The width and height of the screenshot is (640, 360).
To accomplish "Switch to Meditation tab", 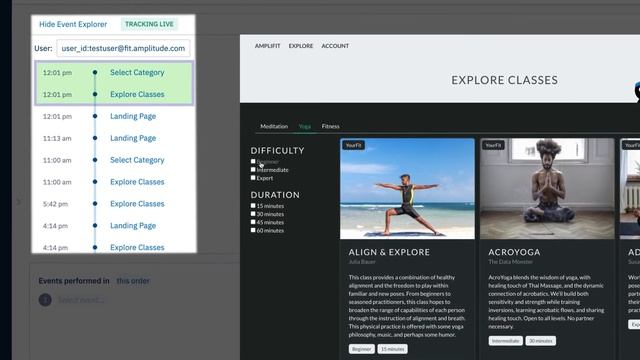I will click(274, 127).
